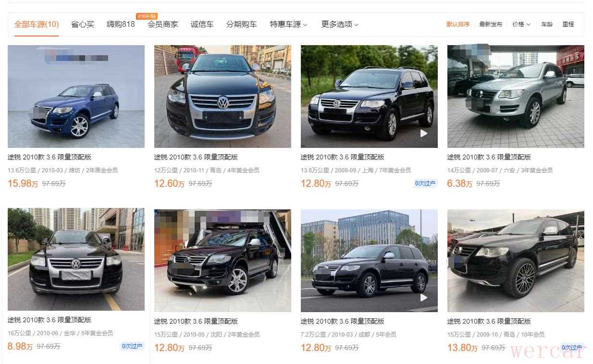
Task: Open the 嗨购818 tab
Action: 121,24
